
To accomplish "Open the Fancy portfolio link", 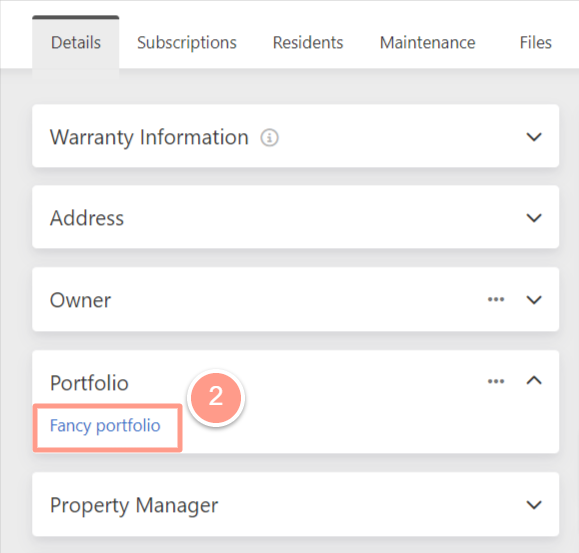I will tap(105, 426).
